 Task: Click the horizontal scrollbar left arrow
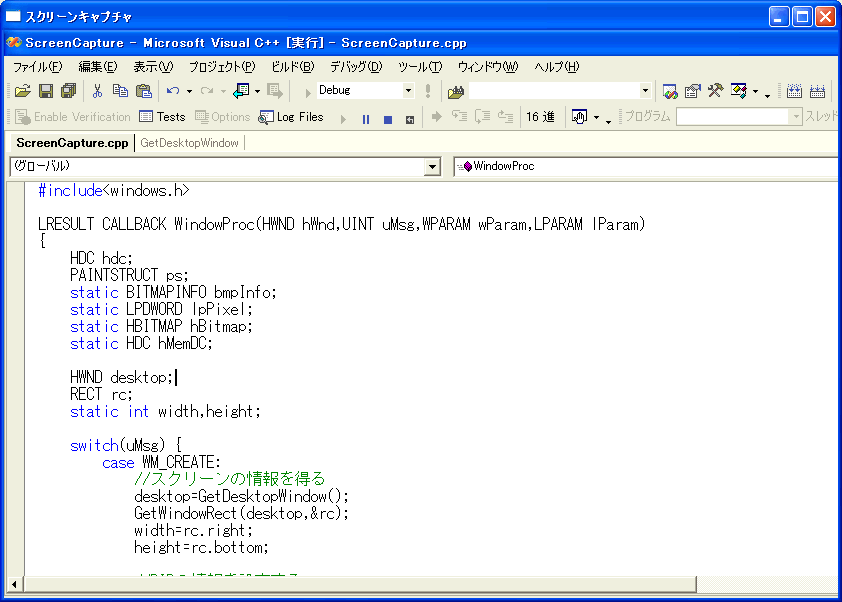(15, 584)
